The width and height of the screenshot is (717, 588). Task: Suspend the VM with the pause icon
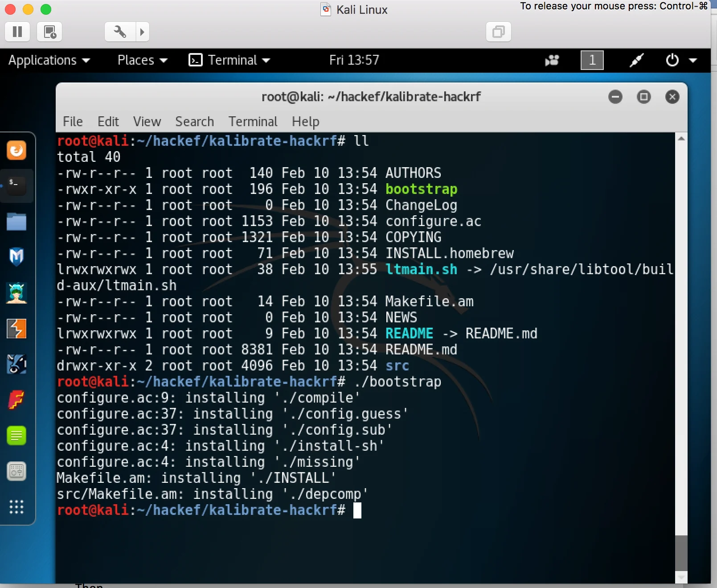point(17,32)
